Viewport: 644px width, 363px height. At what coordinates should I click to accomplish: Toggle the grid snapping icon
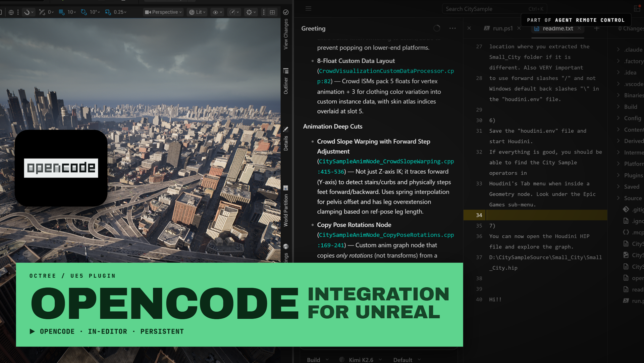tap(62, 12)
